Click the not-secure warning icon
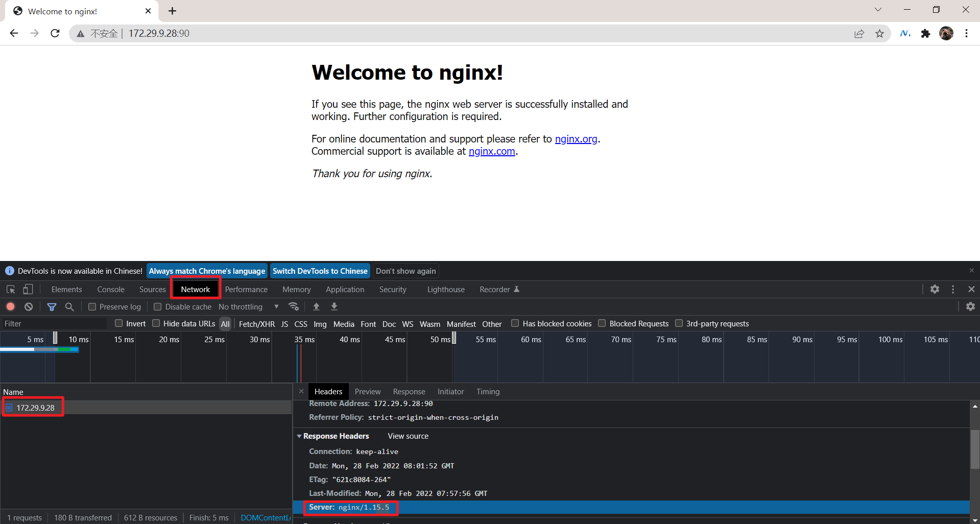This screenshot has height=524, width=980. [80, 34]
